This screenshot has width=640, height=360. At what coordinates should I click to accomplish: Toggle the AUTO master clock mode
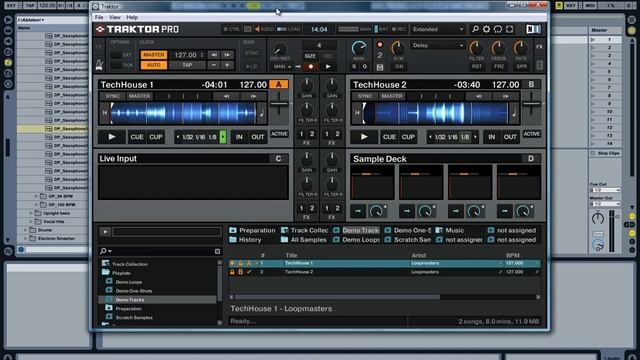pyautogui.click(x=154, y=65)
